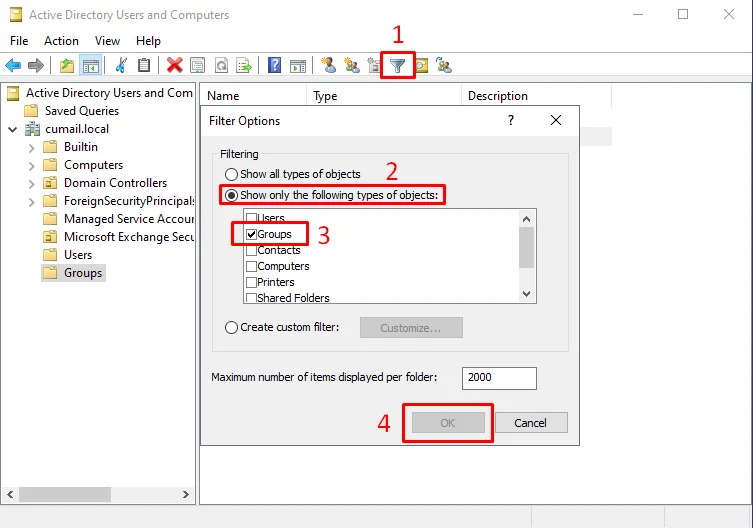
Task: Click the red X Delete icon
Action: 174,65
